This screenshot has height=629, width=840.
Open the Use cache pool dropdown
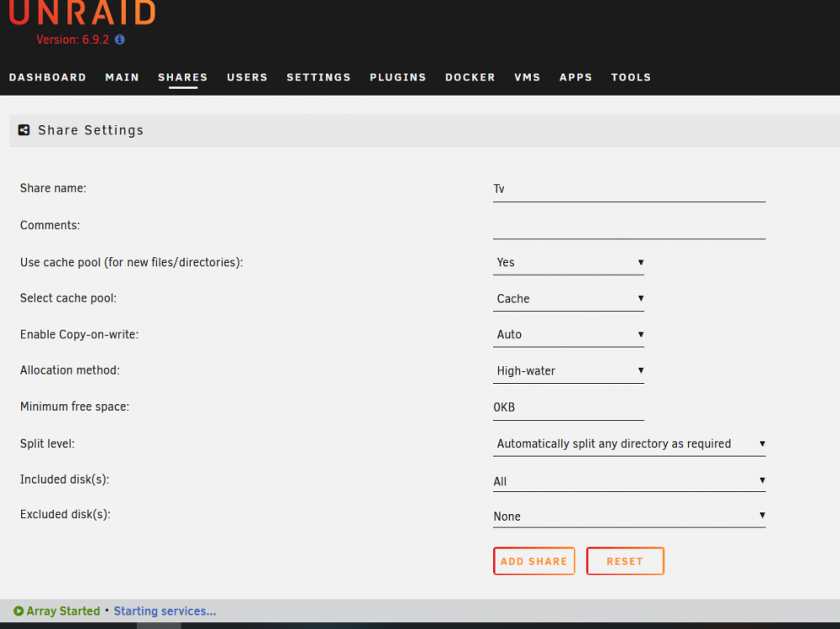[569, 263]
